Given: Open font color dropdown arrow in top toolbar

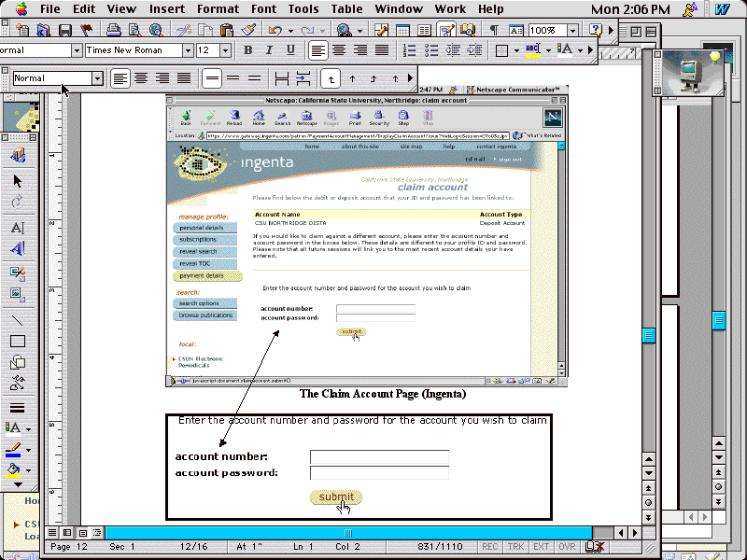Looking at the screenshot, I should [580, 50].
